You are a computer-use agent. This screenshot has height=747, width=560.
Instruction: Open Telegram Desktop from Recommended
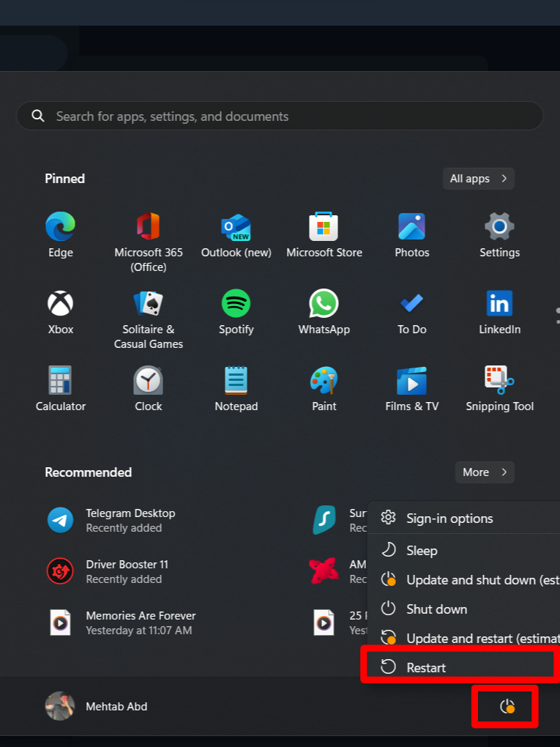click(111, 520)
